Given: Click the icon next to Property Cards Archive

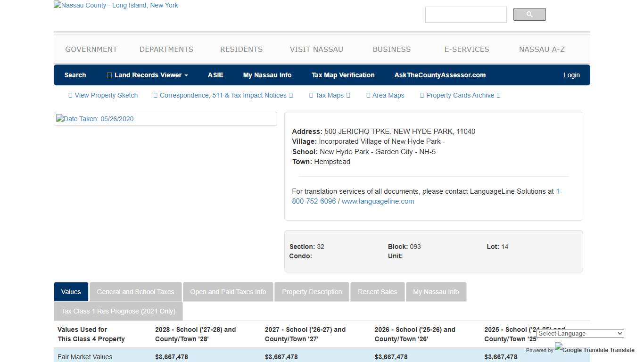Looking at the screenshot, I should point(421,95).
